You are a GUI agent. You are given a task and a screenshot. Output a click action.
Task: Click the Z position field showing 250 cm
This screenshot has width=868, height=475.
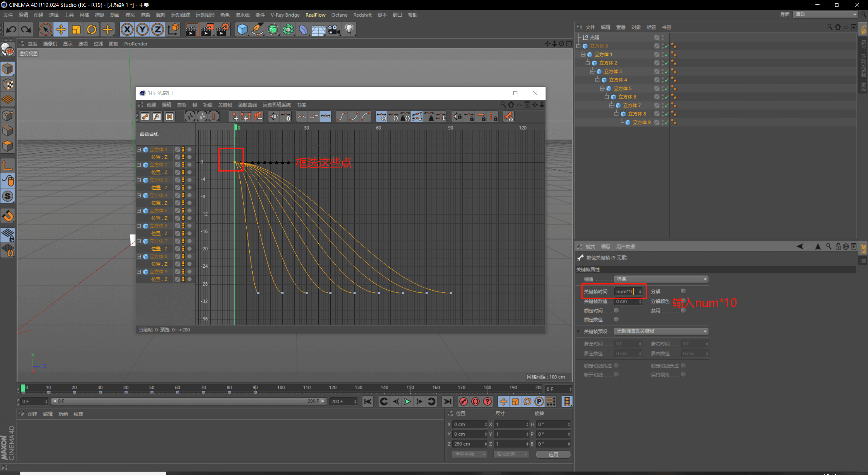tap(470, 444)
